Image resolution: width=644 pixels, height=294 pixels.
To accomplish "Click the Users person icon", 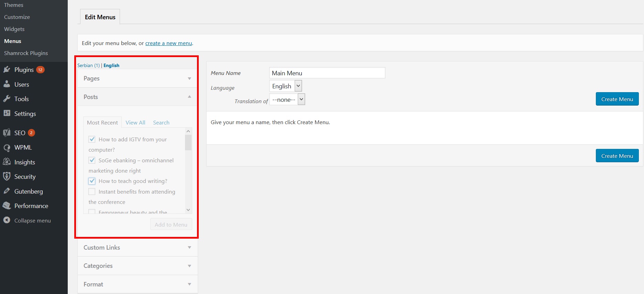I will (x=7, y=84).
